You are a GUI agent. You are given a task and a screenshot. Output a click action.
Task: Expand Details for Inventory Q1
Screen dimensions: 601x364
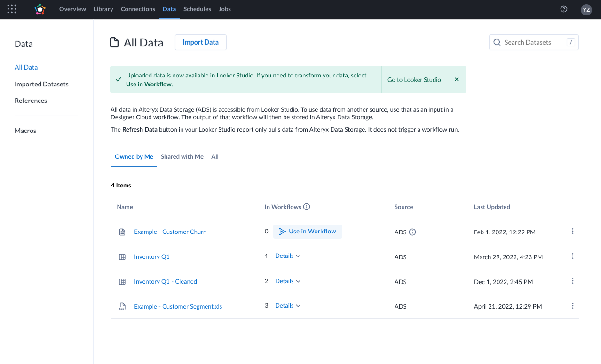[x=288, y=256]
